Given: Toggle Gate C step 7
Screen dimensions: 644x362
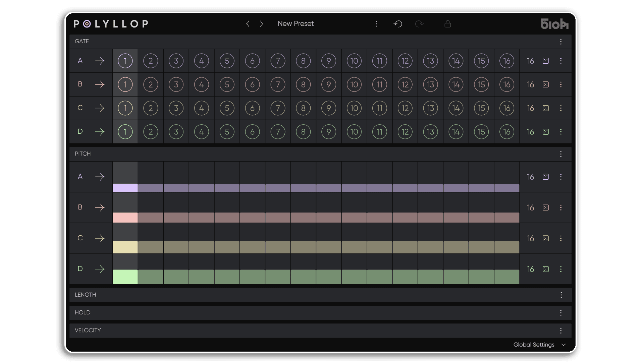Looking at the screenshot, I should pos(278,108).
